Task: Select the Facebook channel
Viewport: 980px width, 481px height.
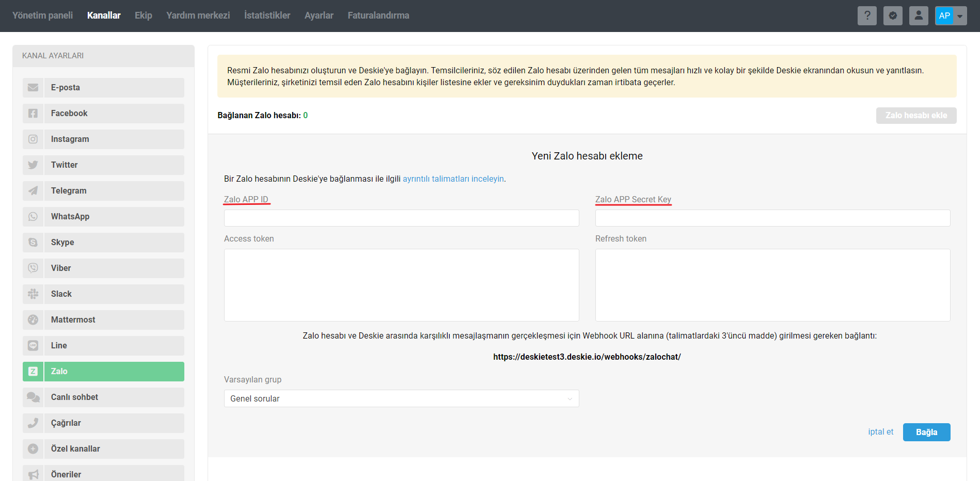Action: tap(103, 114)
